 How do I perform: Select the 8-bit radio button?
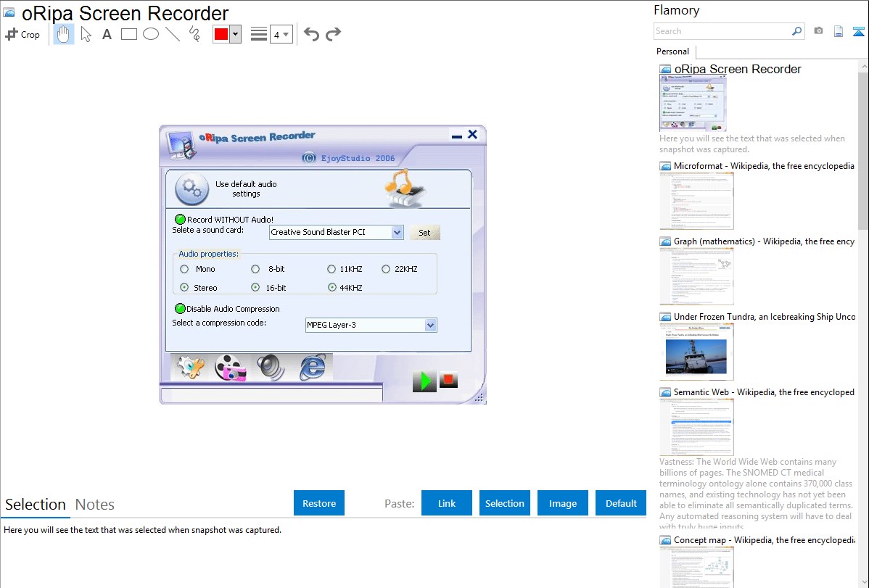coord(255,269)
